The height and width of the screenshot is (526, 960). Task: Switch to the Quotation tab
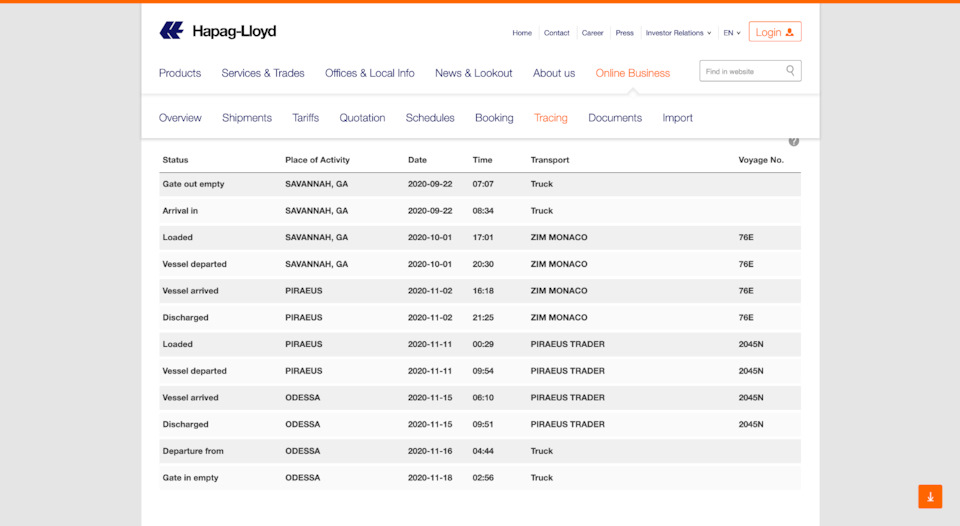coord(362,118)
